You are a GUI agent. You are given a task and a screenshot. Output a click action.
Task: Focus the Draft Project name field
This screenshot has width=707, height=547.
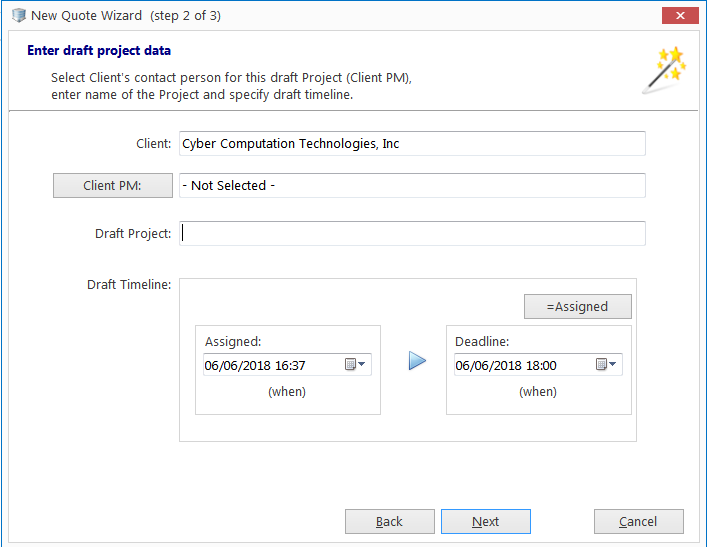[412, 234]
